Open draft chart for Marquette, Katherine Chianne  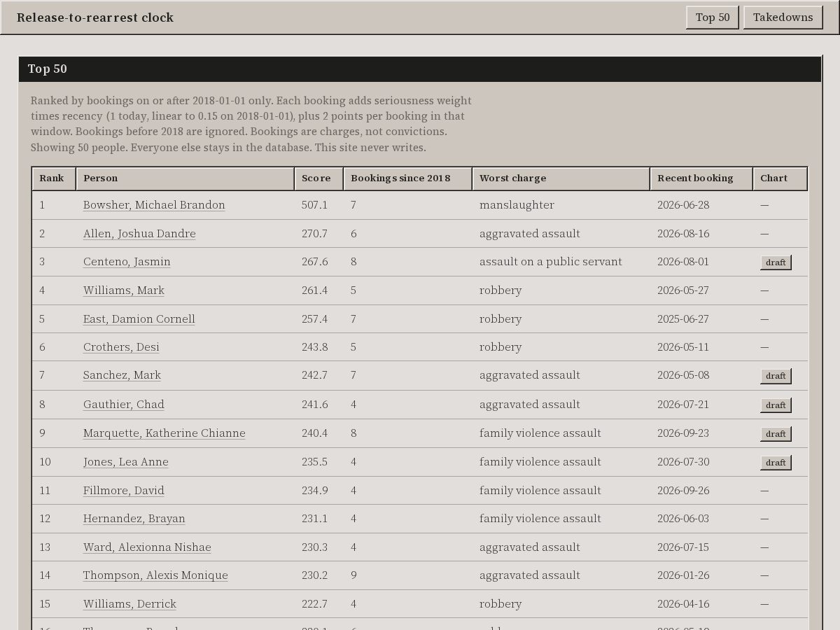click(776, 434)
